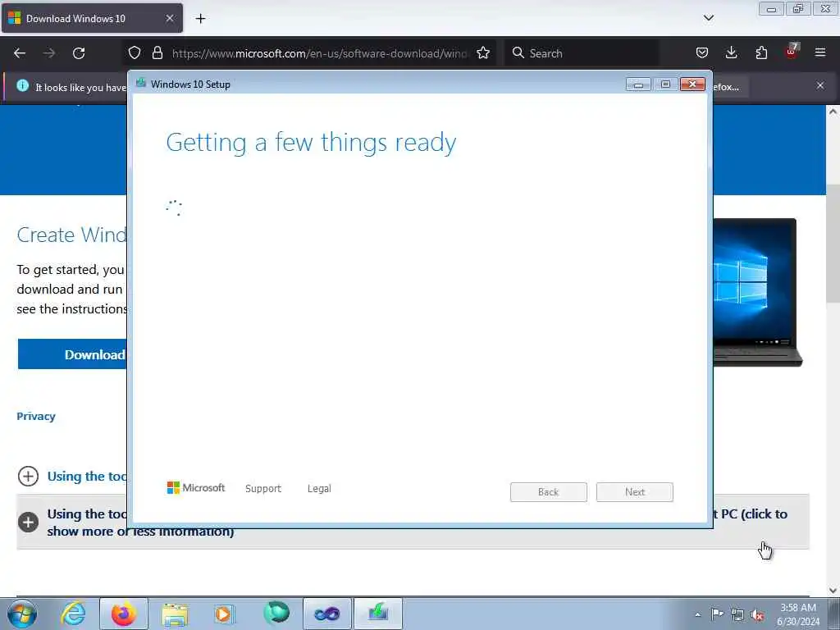Open Windows Explorer folder in taskbar
This screenshot has width=840, height=630.
click(176, 614)
